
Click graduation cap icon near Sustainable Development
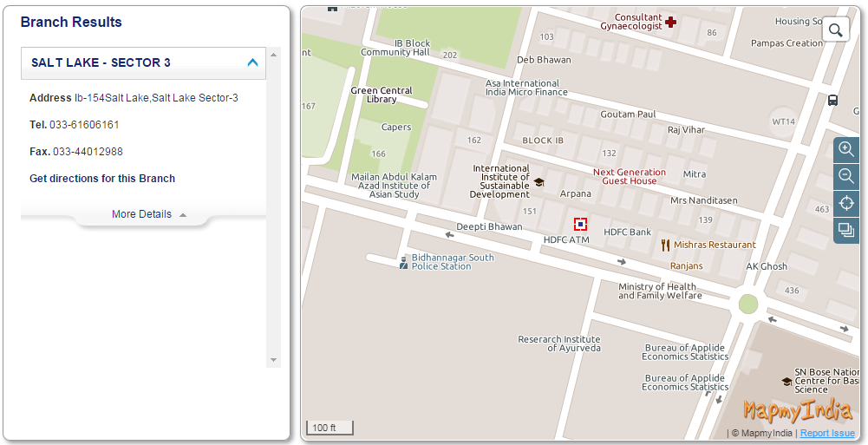(x=538, y=181)
